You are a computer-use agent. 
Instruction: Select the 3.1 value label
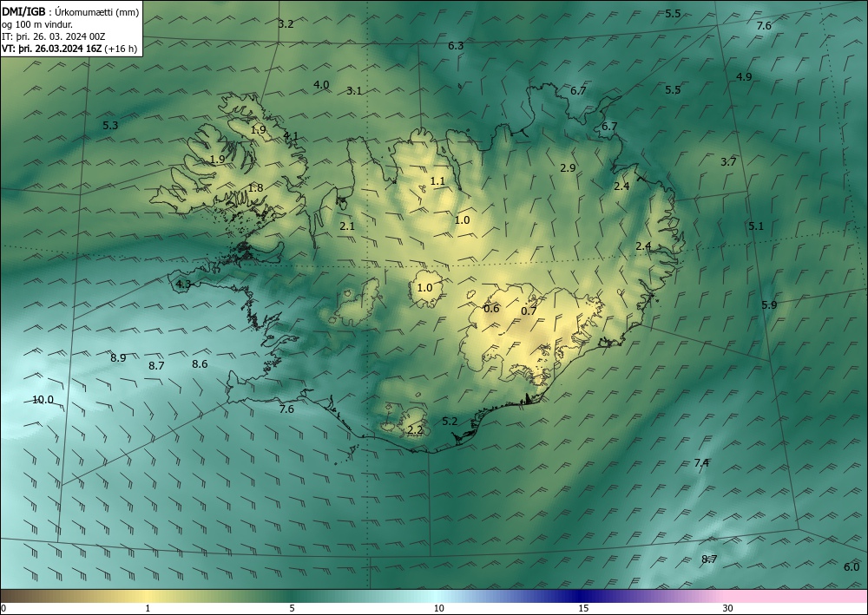tap(354, 91)
